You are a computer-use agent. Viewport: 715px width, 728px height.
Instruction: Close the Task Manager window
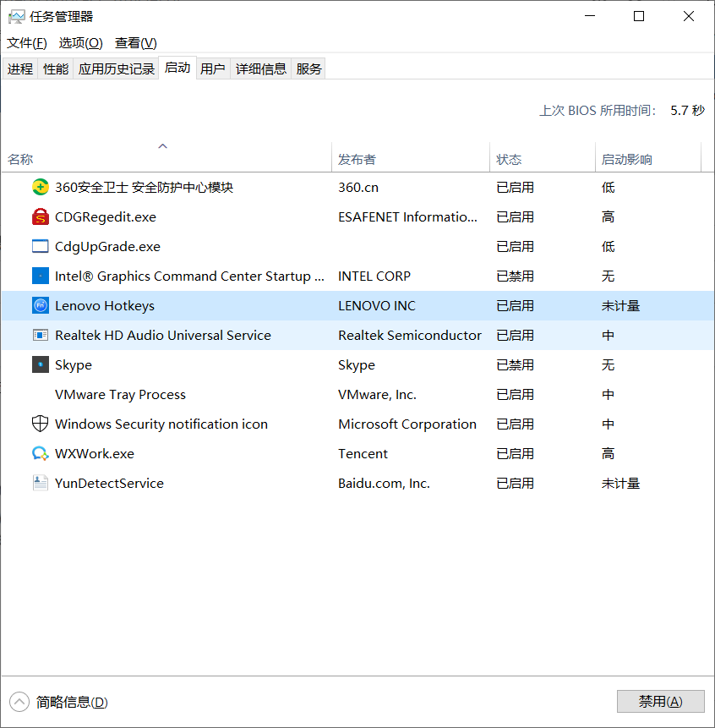[x=689, y=16]
